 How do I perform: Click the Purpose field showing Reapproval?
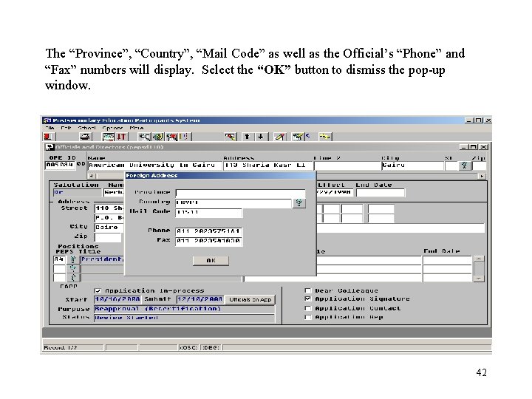[x=184, y=309]
